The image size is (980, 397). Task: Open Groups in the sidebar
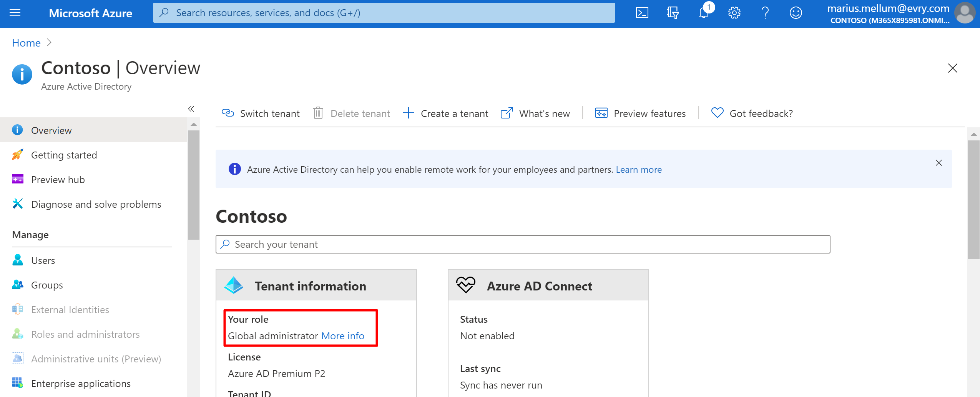(x=47, y=285)
